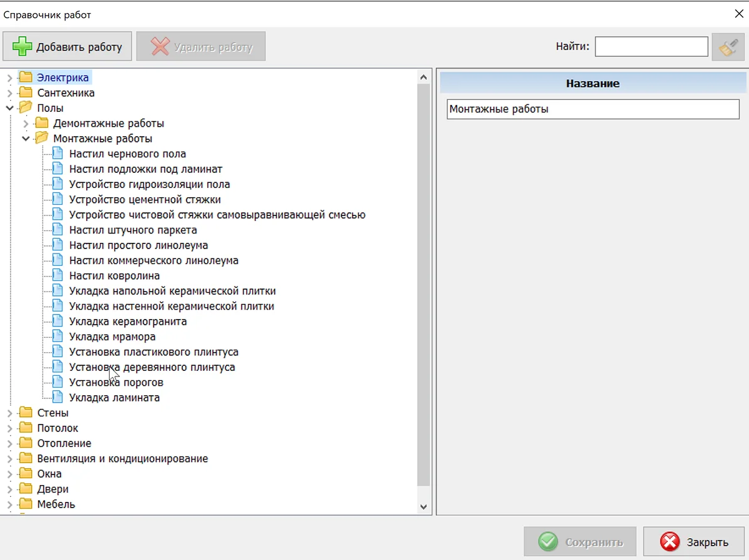Image resolution: width=749 pixels, height=560 pixels.
Task: Click document icon of Устройство гидроизоляции пола
Action: click(x=57, y=184)
